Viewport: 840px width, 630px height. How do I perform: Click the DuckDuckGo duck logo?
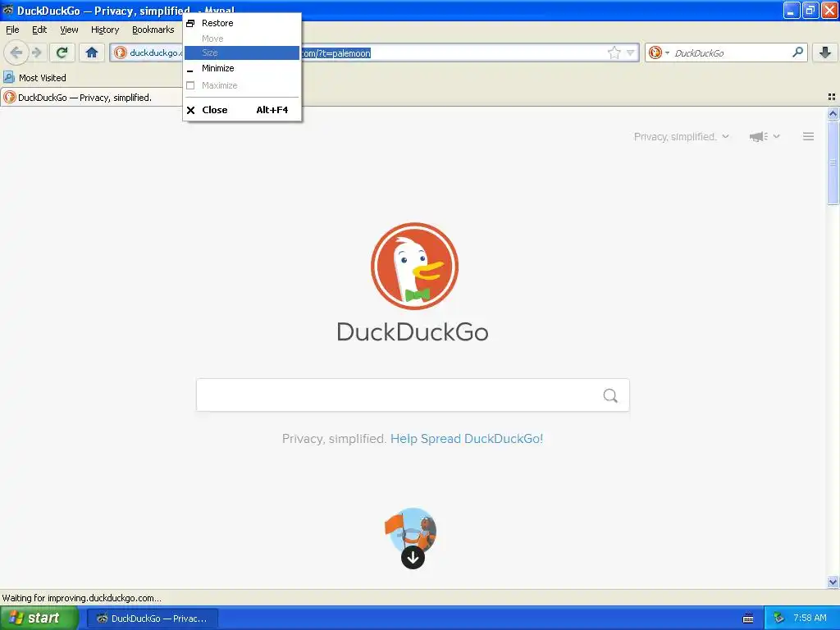click(414, 267)
